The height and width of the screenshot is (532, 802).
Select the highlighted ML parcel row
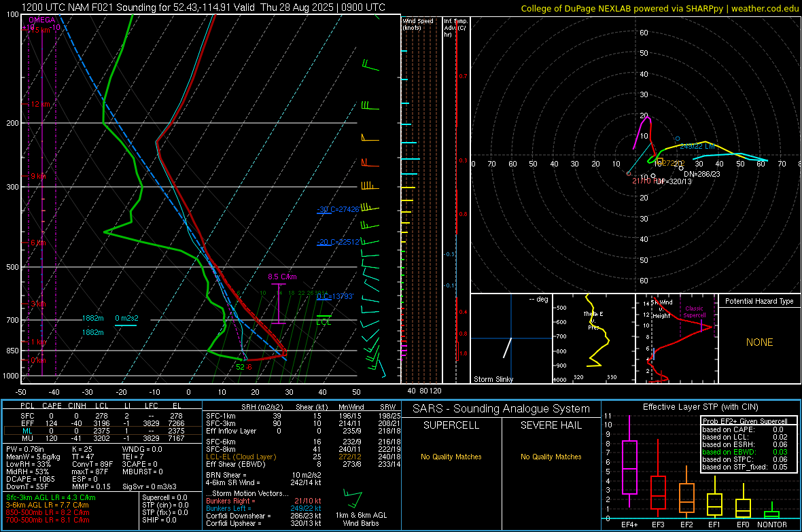coord(103,431)
